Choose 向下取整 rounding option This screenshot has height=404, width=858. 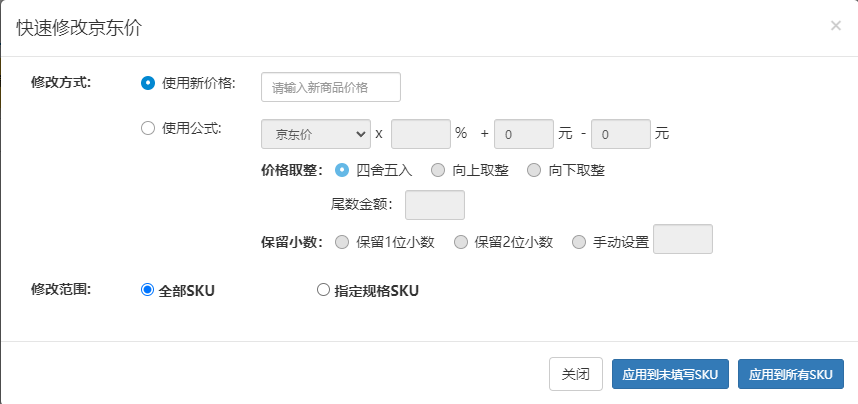[x=534, y=170]
